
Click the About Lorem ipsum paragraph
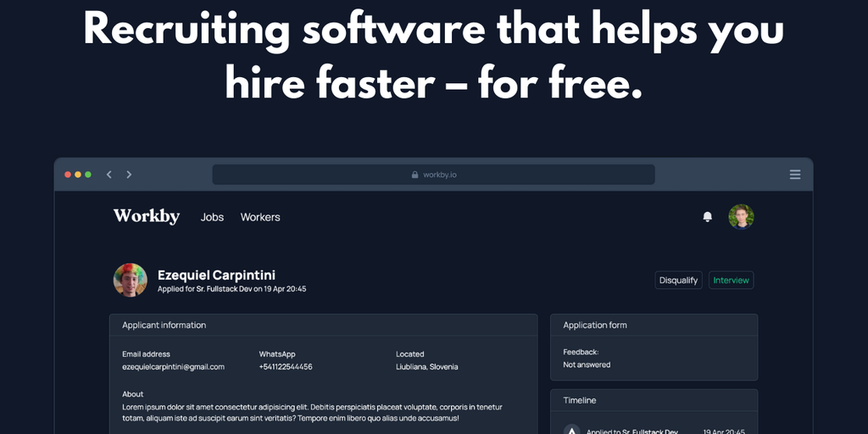point(312,413)
